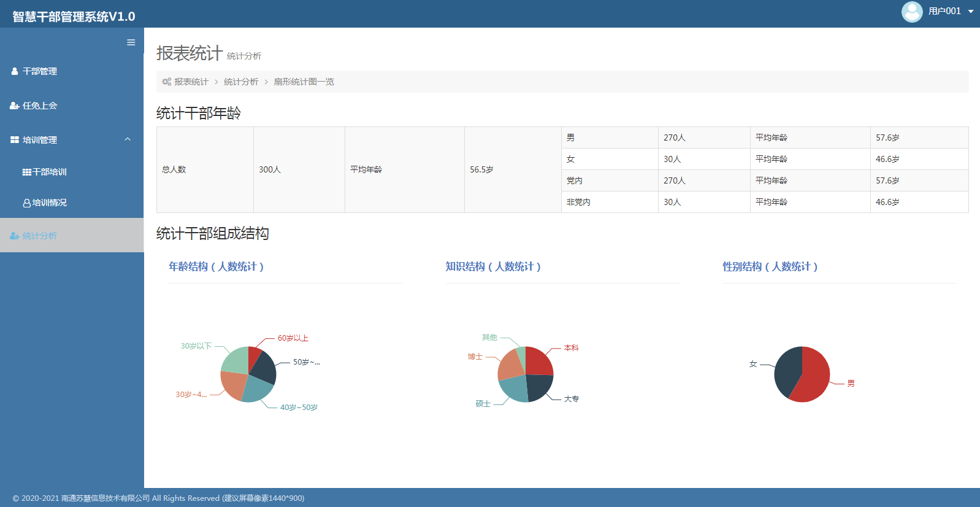Click the 干部培训 table icon

click(26, 172)
